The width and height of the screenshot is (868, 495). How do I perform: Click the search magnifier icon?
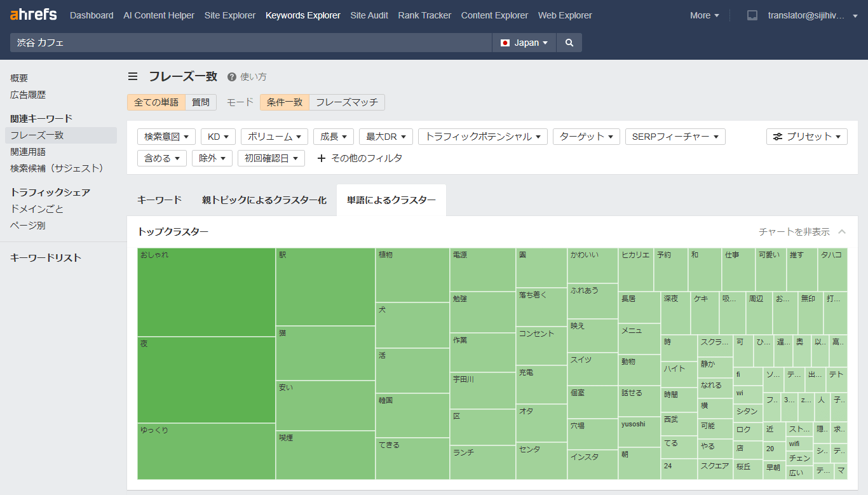coord(568,42)
